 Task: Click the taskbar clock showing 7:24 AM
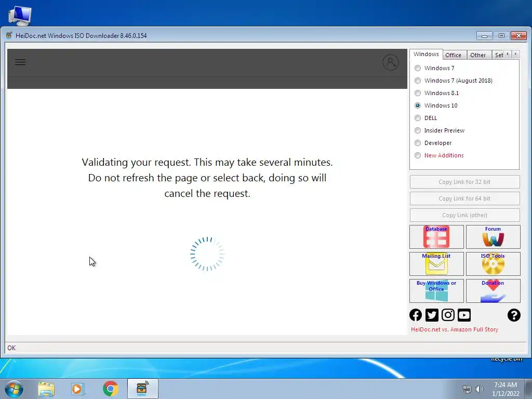[506, 389]
